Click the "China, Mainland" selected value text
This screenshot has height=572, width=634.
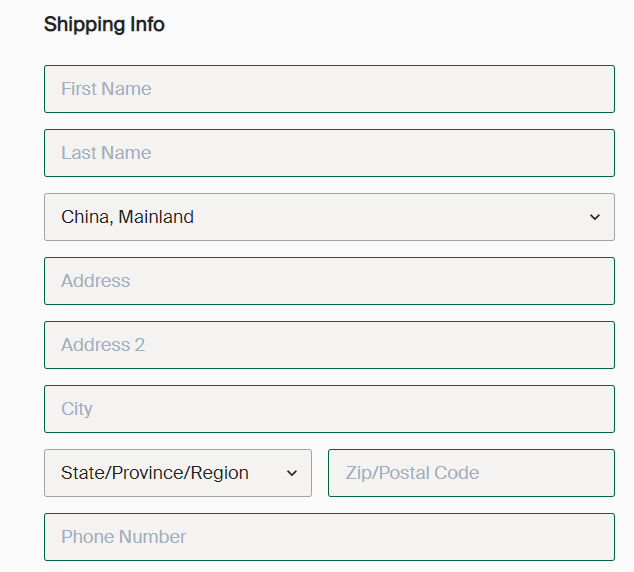[127, 217]
